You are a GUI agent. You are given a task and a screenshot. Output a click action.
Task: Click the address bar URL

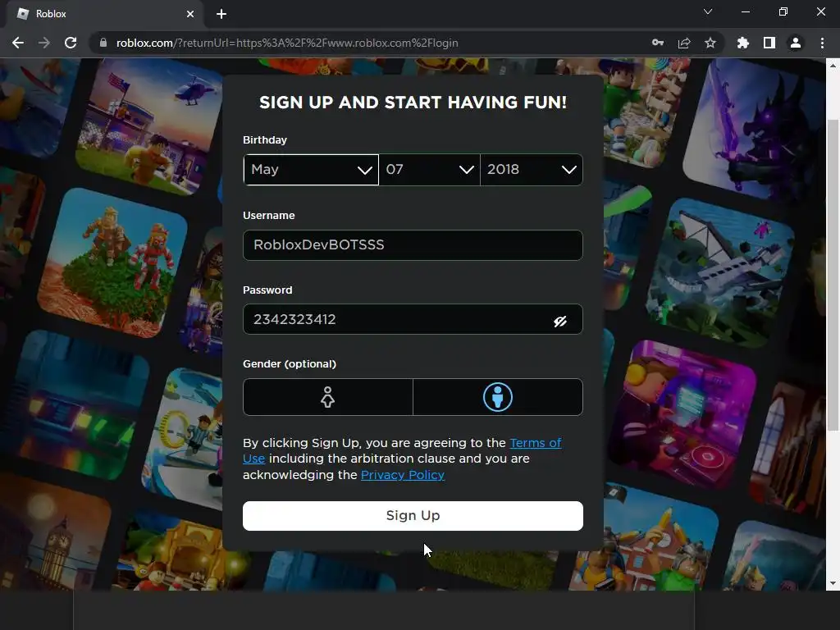pos(287,43)
